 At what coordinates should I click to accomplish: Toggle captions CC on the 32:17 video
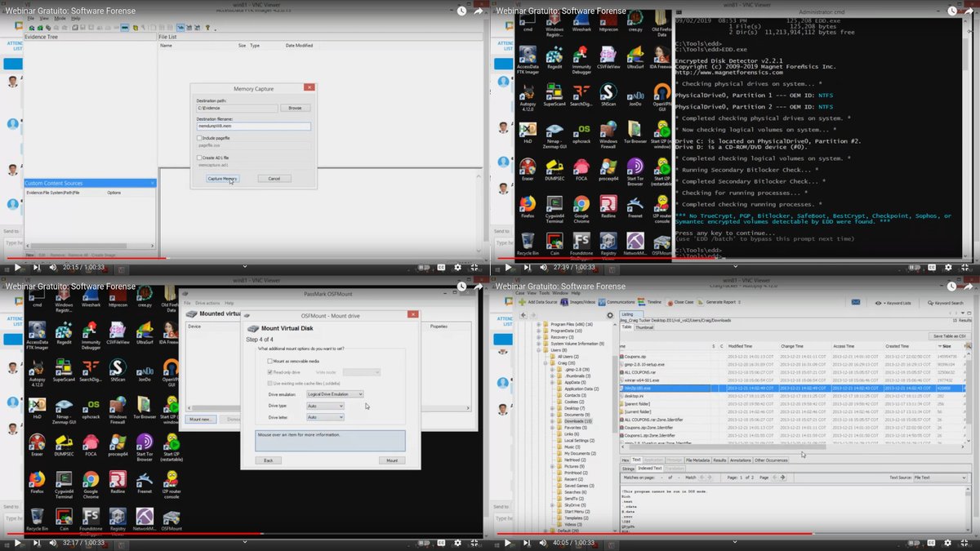[441, 542]
